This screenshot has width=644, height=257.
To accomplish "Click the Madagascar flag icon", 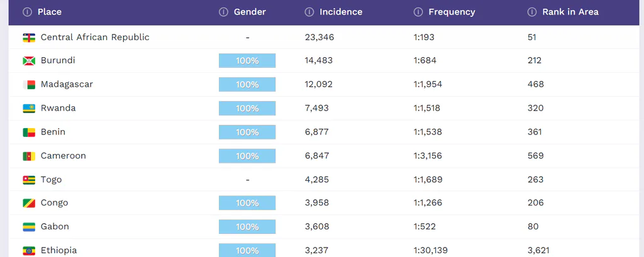I will pos(29,85).
